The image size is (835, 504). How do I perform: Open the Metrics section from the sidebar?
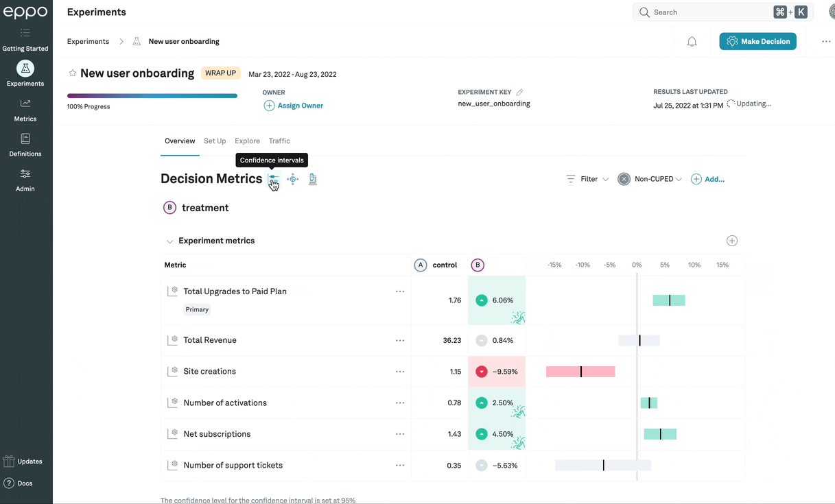[25, 110]
